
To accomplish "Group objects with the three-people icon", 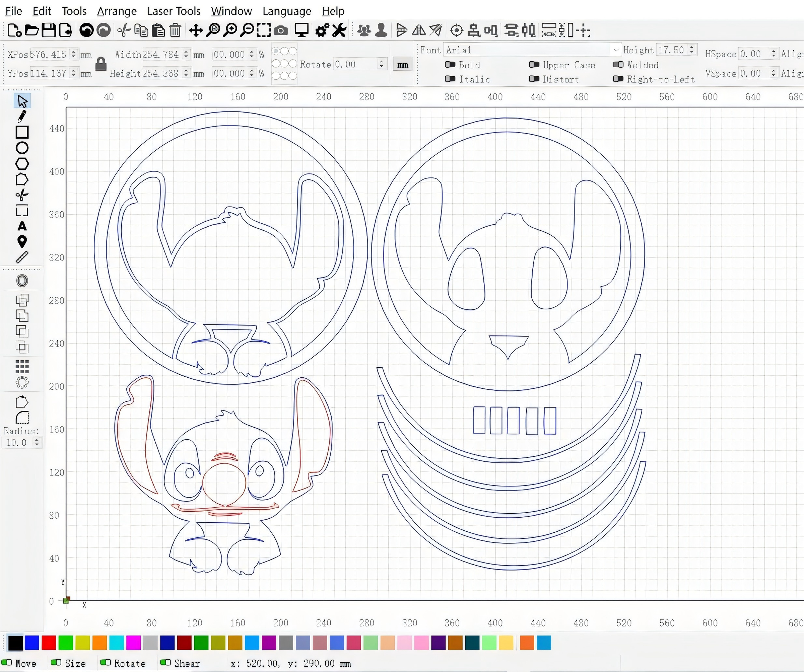I will (364, 30).
